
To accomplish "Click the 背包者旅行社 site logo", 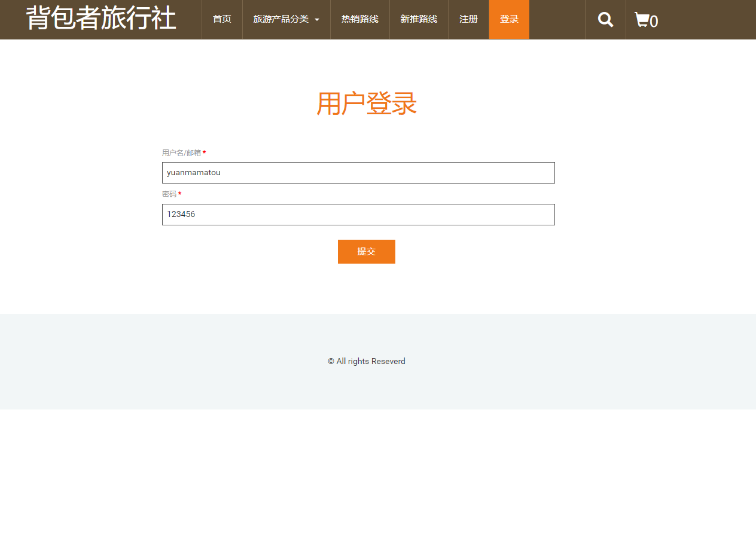I will [x=99, y=18].
